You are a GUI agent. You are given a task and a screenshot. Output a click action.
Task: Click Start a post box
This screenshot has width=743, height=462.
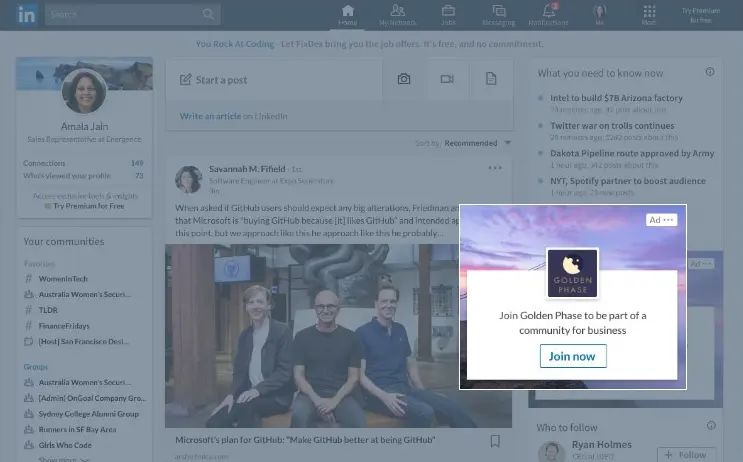(x=273, y=79)
